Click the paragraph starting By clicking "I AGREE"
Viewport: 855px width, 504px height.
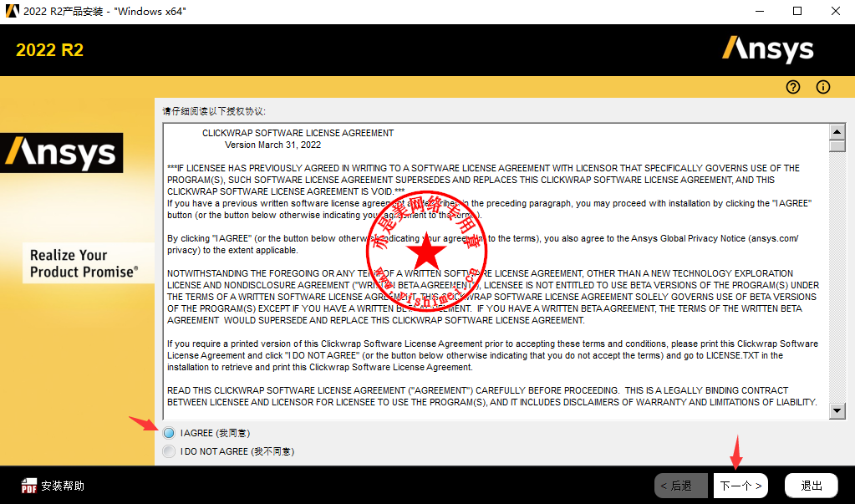[482, 244]
